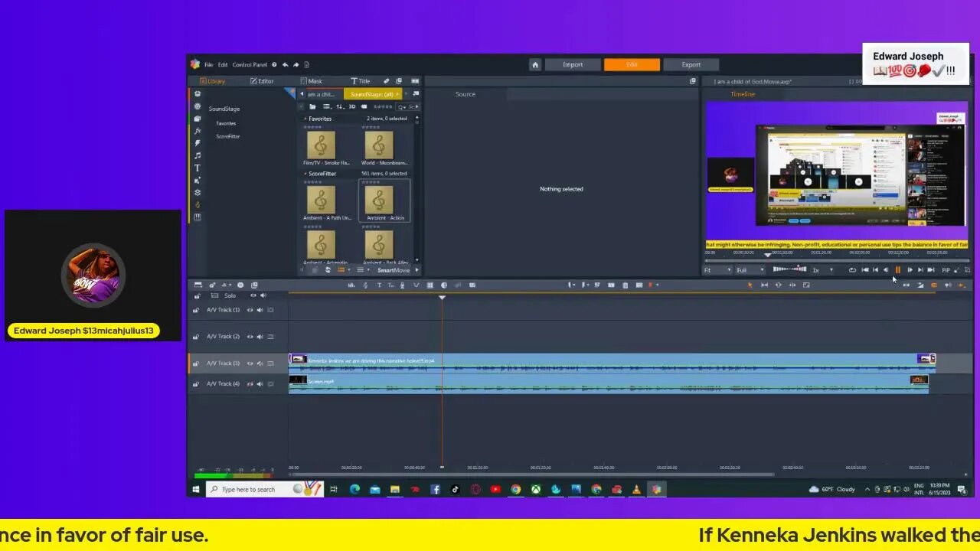Select the Timeline tab in player panel
This screenshot has width=980, height=551.
(x=743, y=94)
